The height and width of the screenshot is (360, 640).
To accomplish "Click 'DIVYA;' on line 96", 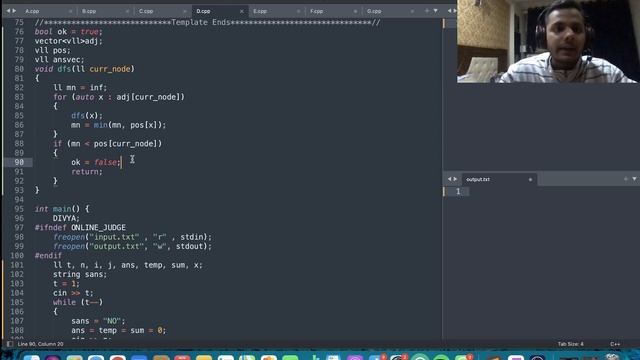I will [x=66, y=218].
